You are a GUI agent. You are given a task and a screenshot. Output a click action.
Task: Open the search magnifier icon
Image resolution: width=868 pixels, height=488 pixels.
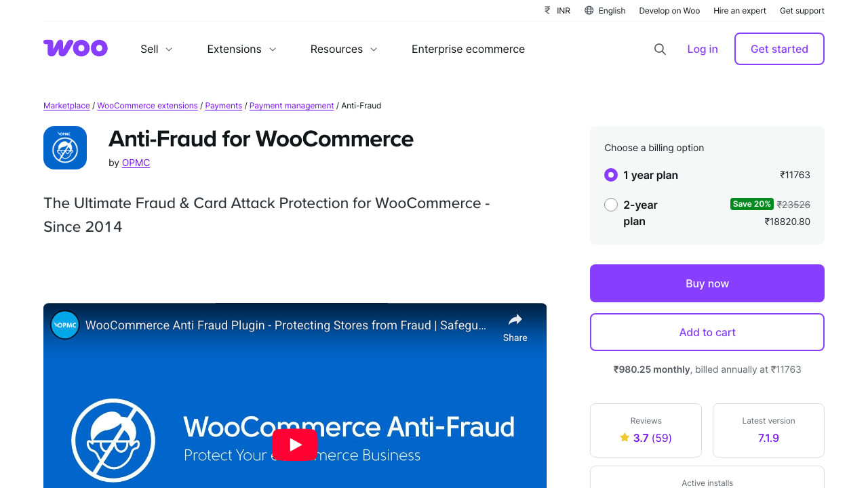click(660, 49)
